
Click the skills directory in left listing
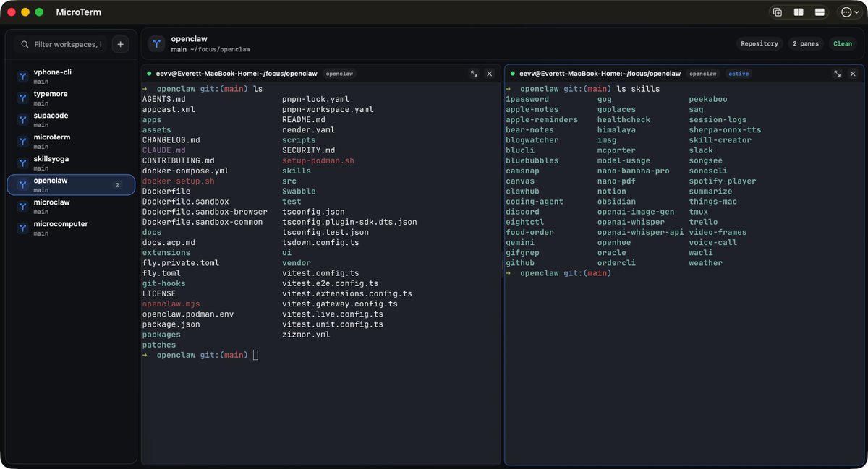click(x=297, y=171)
